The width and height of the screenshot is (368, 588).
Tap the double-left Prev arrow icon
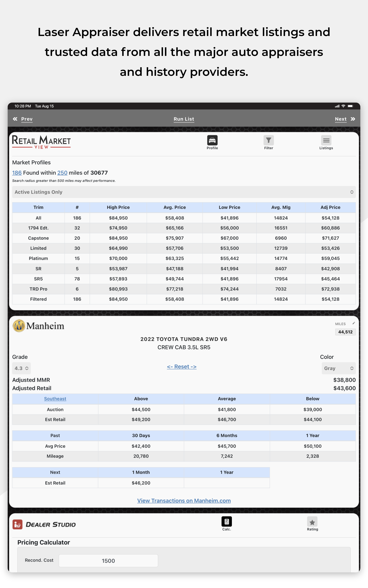coord(15,119)
